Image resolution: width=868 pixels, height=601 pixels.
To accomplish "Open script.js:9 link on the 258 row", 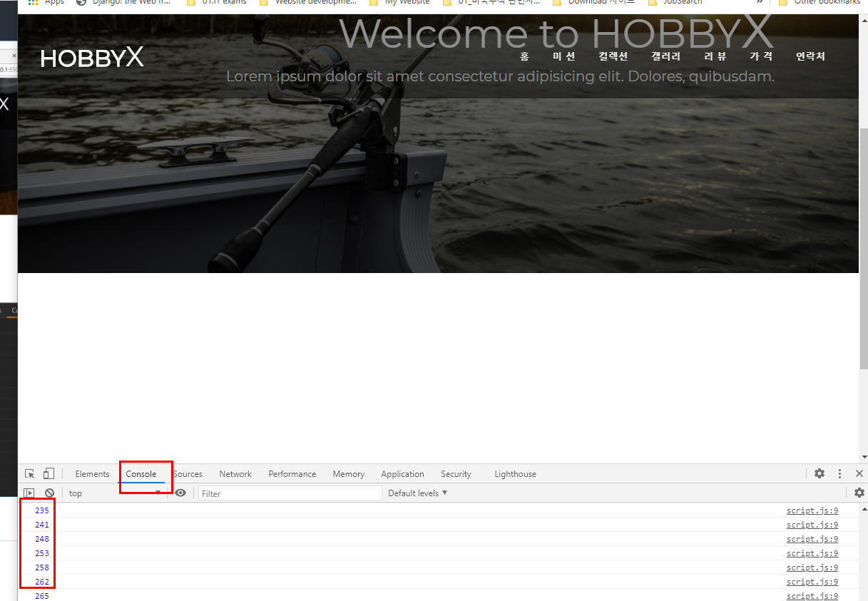I will 812,567.
